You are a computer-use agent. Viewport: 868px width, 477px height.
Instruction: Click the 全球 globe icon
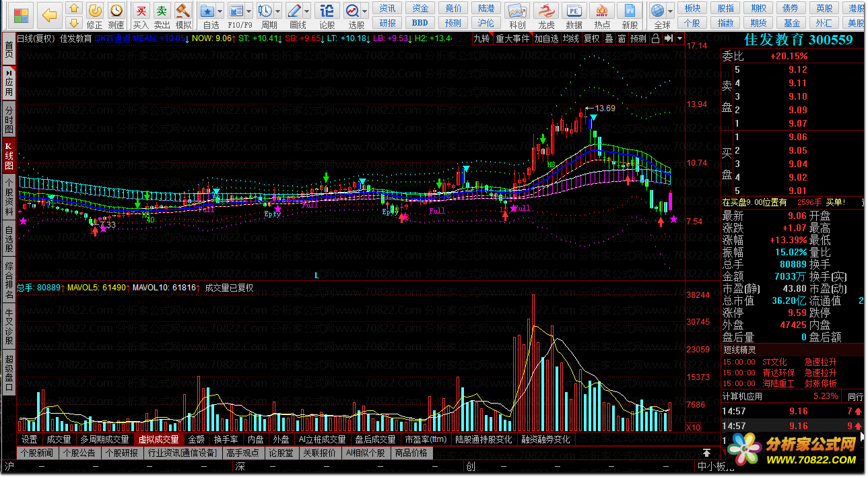pos(657,11)
